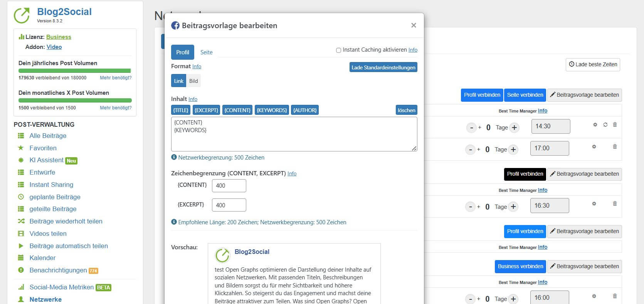644x304 pixels.
Task: Click the Business verbinden button
Action: click(520, 266)
